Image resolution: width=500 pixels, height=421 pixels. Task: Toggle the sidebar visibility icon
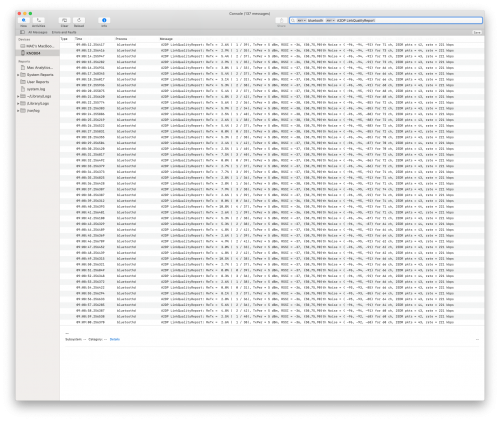tap(22, 32)
